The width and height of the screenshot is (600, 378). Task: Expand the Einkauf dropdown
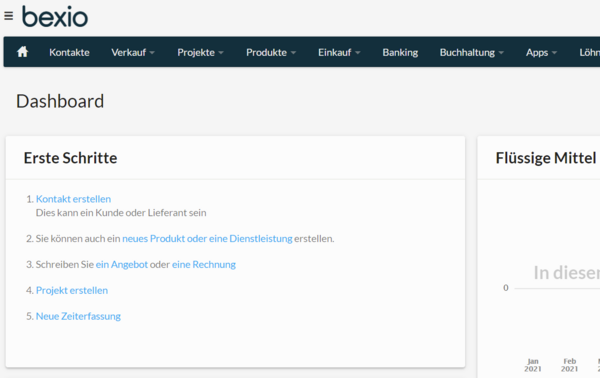[x=339, y=52]
